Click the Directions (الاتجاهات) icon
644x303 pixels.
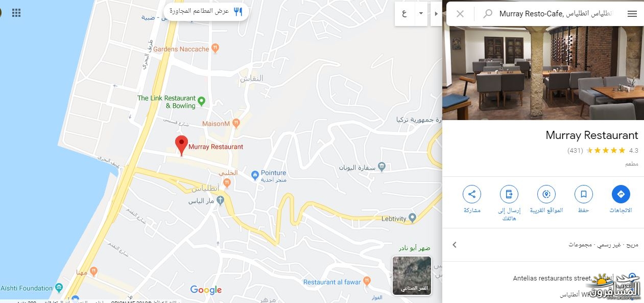point(621,194)
